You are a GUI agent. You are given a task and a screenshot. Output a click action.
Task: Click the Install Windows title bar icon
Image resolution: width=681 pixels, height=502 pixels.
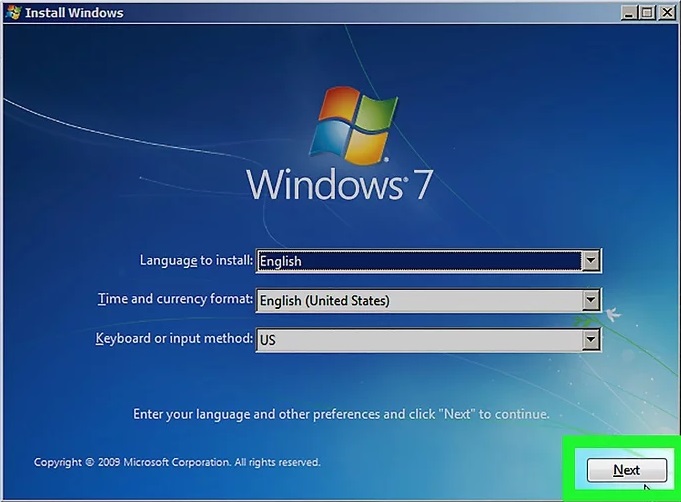click(x=13, y=13)
